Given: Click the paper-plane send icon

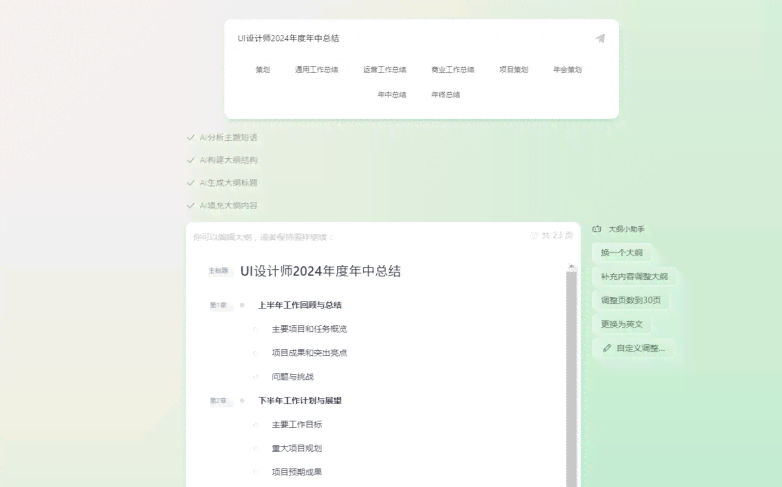Looking at the screenshot, I should [600, 38].
